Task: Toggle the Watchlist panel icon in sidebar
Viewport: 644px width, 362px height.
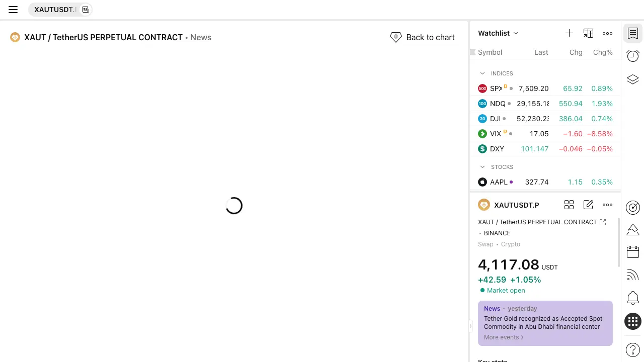Action: tap(633, 34)
